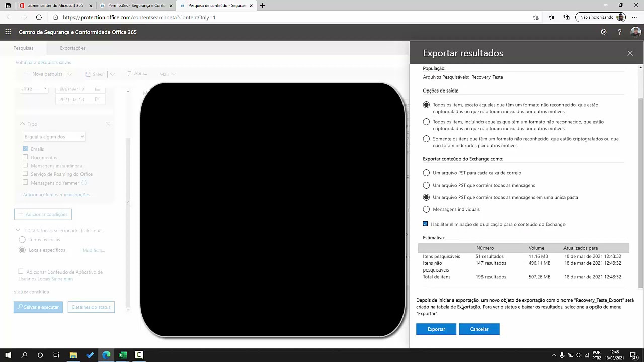Reload the page with browser refresh button
644x362 pixels.
coord(39,17)
